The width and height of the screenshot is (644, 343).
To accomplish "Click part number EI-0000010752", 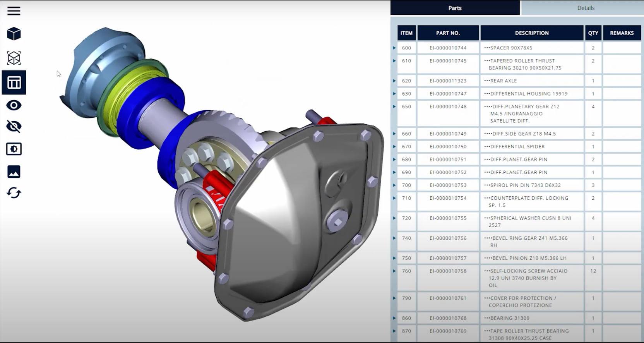I will pyautogui.click(x=448, y=172).
